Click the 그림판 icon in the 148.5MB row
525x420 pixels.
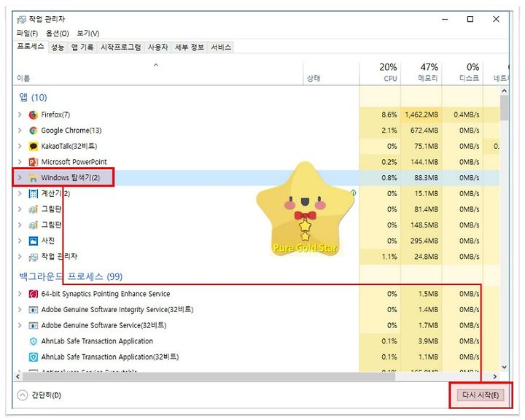[x=33, y=225]
